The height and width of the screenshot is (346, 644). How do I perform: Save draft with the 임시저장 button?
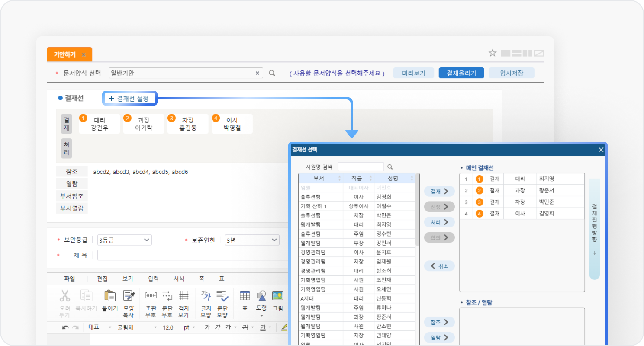coord(512,73)
